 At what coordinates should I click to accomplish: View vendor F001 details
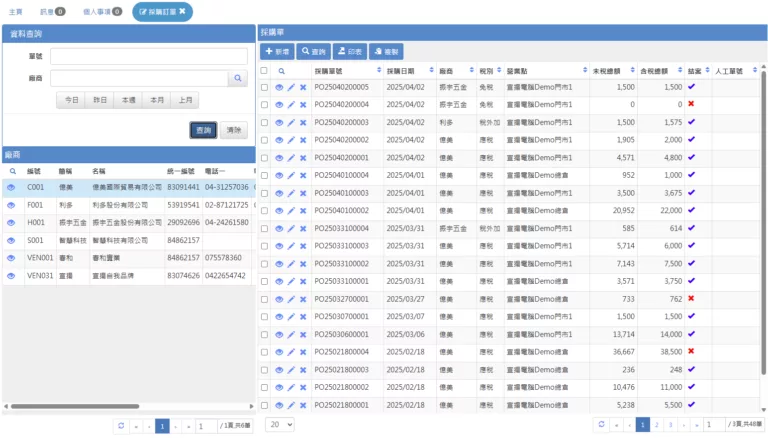(11, 205)
